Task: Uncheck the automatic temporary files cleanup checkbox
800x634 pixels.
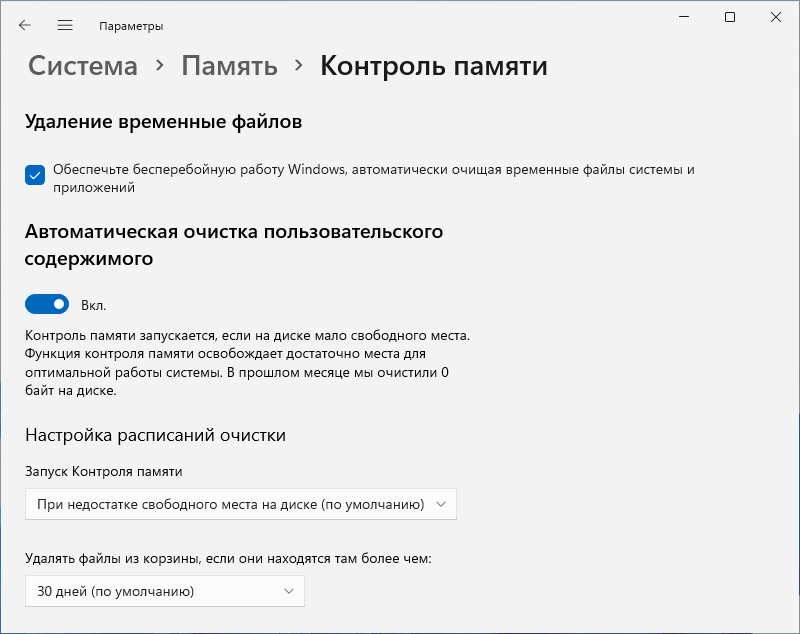Action: coord(34,175)
